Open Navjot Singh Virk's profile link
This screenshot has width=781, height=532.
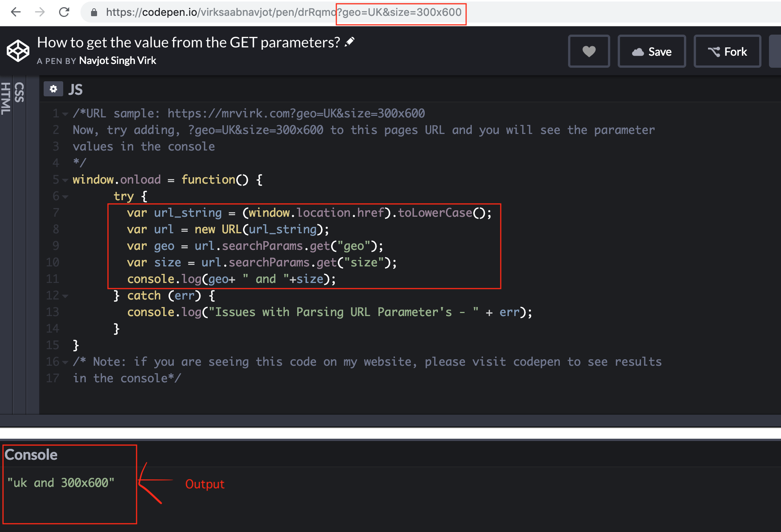click(x=117, y=61)
